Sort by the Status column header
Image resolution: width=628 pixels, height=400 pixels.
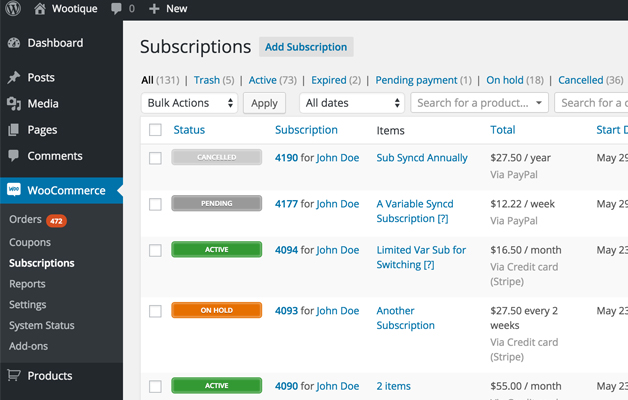click(189, 130)
